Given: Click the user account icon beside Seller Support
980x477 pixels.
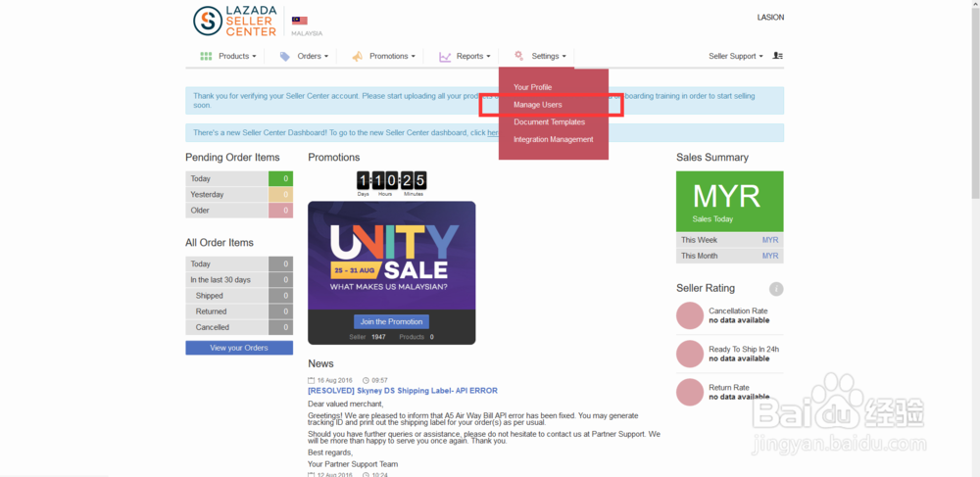Looking at the screenshot, I should [777, 56].
